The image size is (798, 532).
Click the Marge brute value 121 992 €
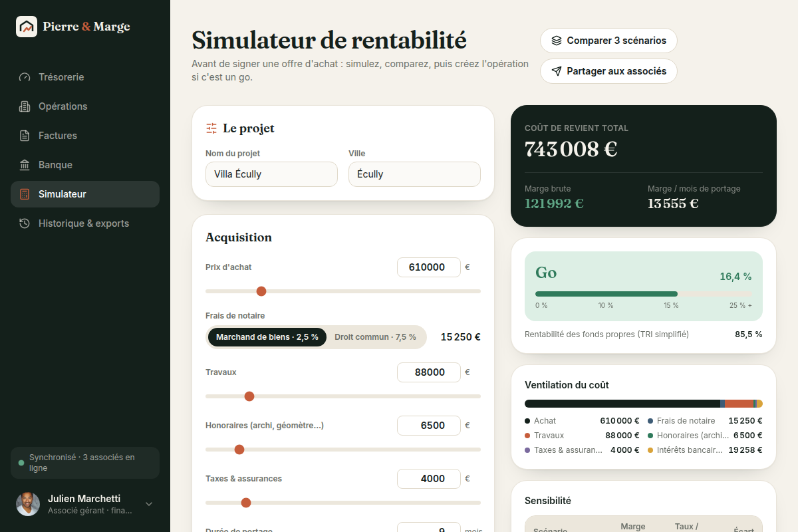pyautogui.click(x=554, y=203)
